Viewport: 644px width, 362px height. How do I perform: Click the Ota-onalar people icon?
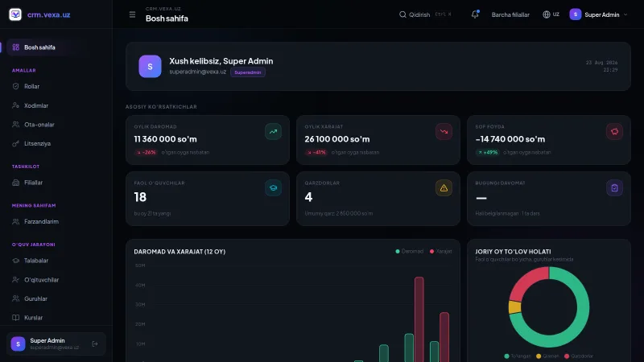[x=15, y=125]
